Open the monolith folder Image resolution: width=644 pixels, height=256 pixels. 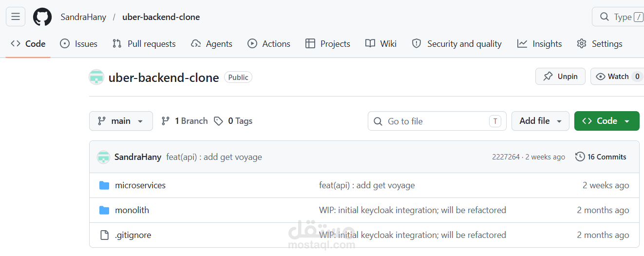click(x=132, y=210)
